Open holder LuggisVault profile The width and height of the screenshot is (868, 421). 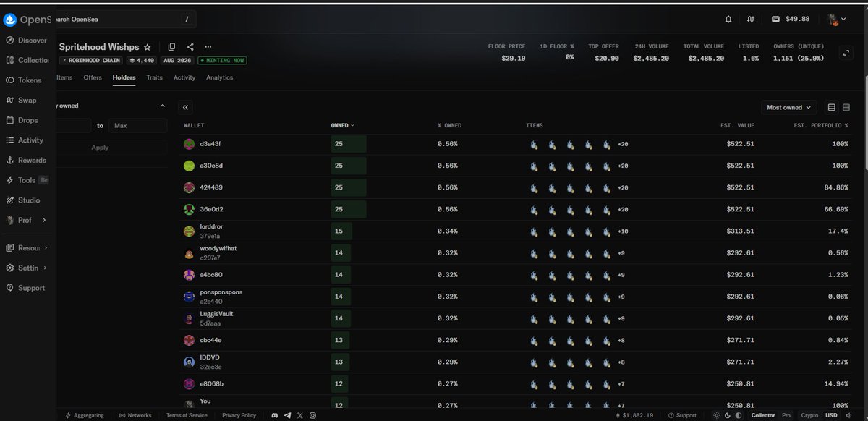216,314
